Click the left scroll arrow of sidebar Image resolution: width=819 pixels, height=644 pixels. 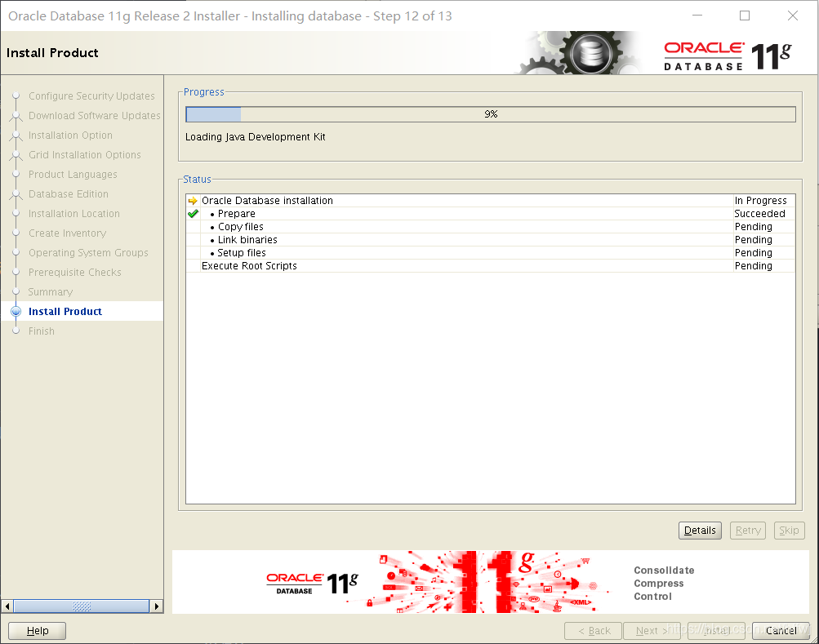coord(7,606)
